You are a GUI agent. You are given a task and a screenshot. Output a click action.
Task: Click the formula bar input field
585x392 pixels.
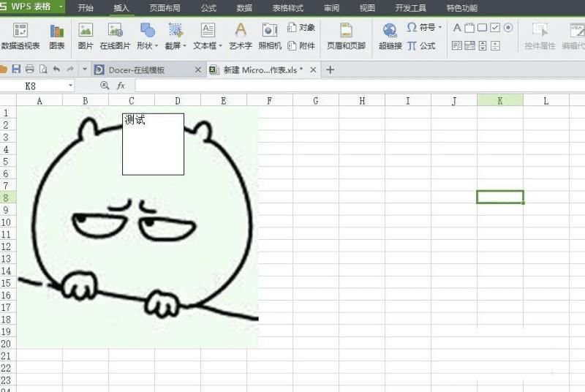[360, 86]
